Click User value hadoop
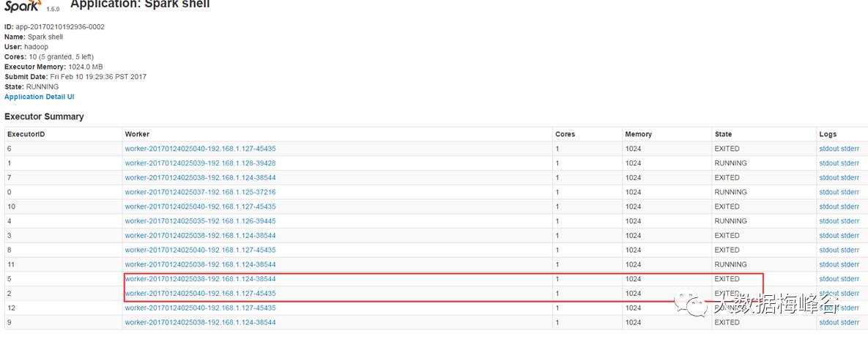 pos(36,47)
